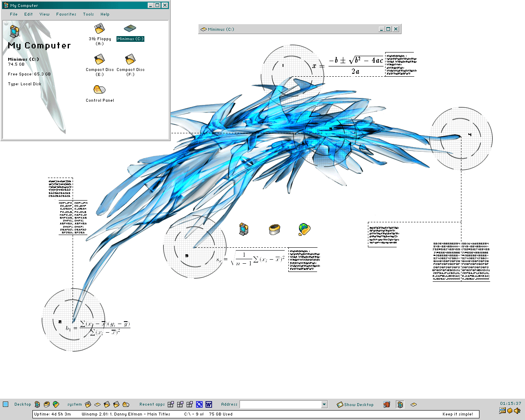Viewport: 525px width, 420px height.
Task: Click the floppy icon in taskbar system toolbar
Action: click(88, 404)
